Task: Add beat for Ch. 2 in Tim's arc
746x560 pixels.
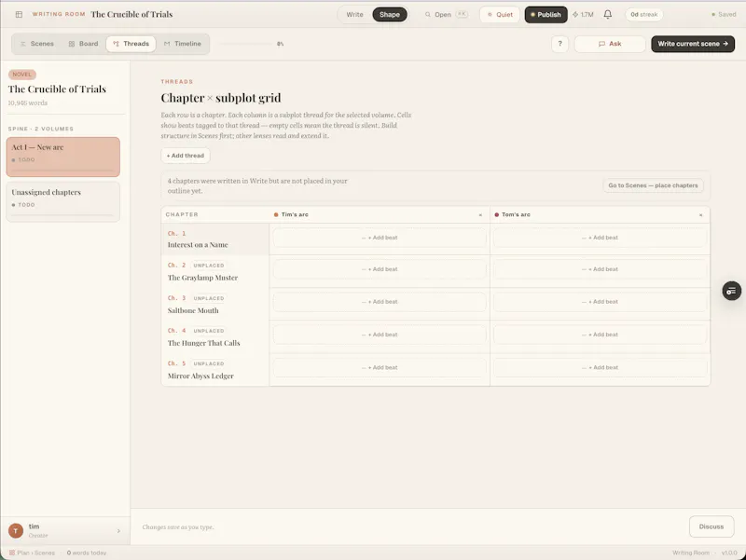Action: (380, 269)
